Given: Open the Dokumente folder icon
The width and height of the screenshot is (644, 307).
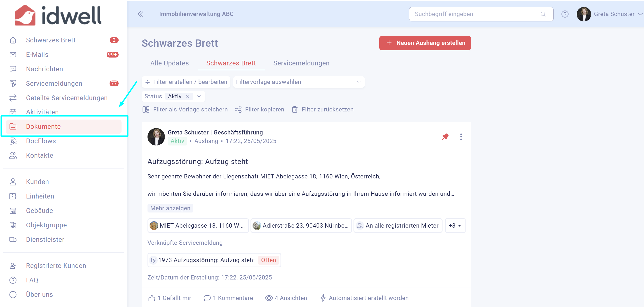Looking at the screenshot, I should coord(13,127).
